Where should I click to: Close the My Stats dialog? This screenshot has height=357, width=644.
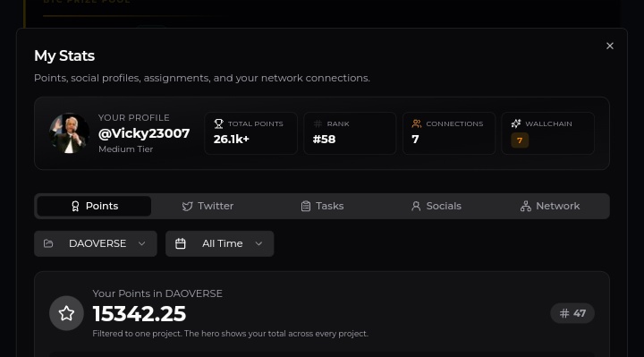(x=610, y=46)
